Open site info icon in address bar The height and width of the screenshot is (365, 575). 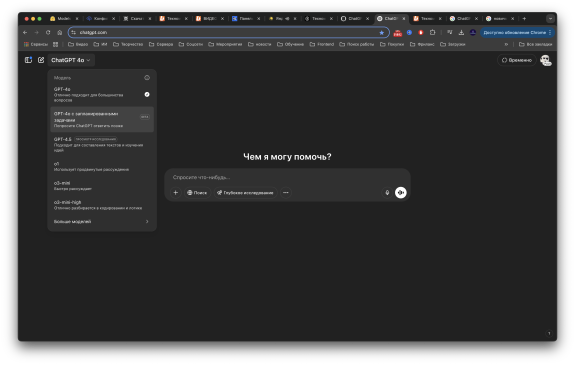coord(74,32)
